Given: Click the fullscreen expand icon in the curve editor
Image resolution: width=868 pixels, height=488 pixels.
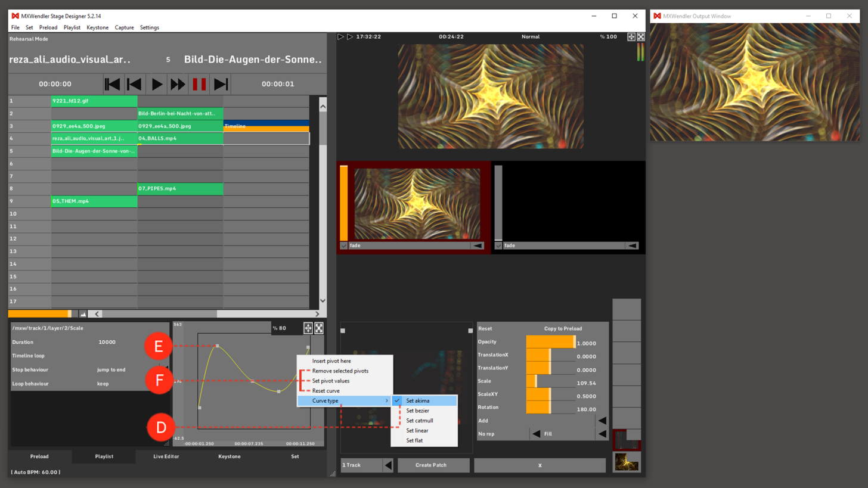Looking at the screenshot, I should 319,328.
